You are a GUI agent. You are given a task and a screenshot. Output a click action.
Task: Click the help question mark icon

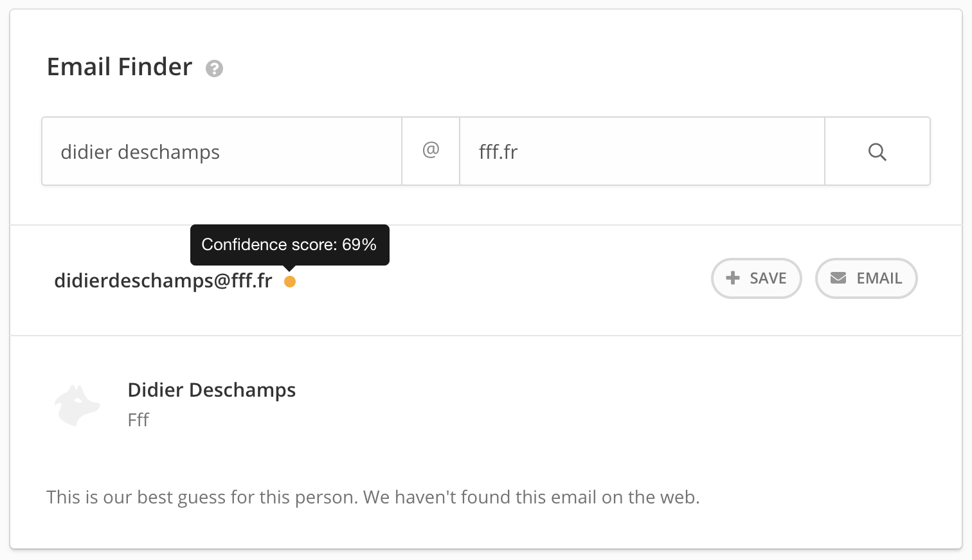214,68
